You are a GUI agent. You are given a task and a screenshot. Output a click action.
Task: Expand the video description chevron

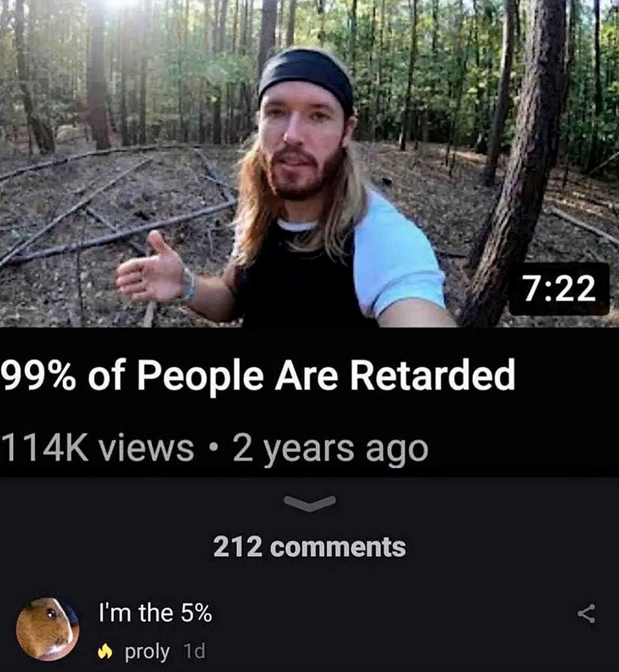click(x=309, y=503)
